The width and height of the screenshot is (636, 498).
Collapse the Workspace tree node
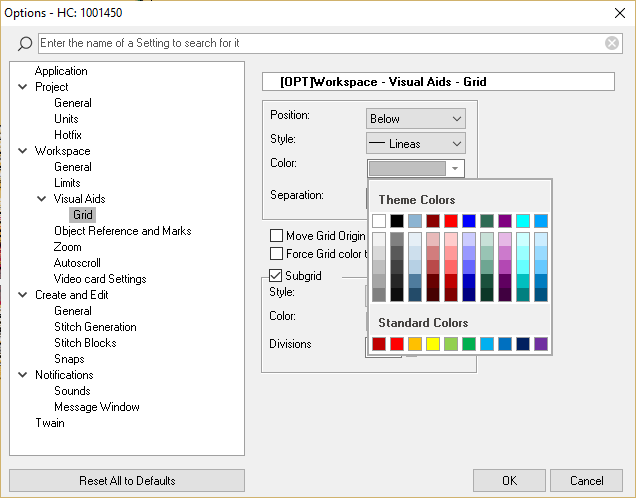(23, 151)
